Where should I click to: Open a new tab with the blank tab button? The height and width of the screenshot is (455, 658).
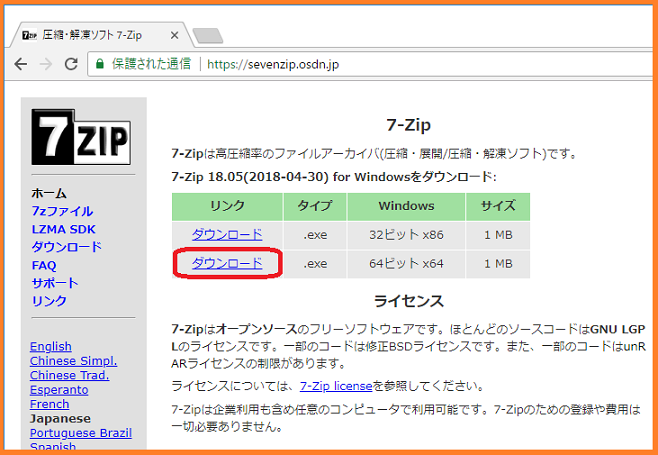(208, 36)
